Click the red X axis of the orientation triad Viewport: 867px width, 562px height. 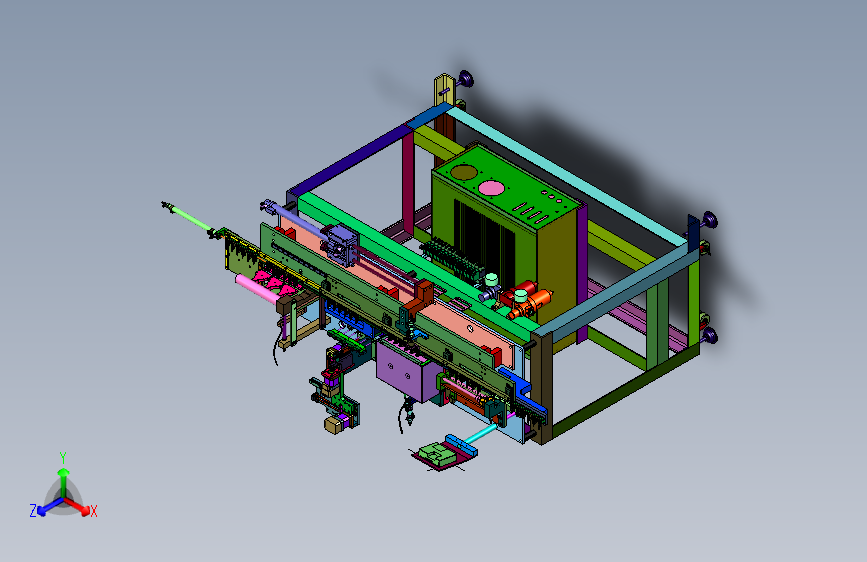point(79,506)
